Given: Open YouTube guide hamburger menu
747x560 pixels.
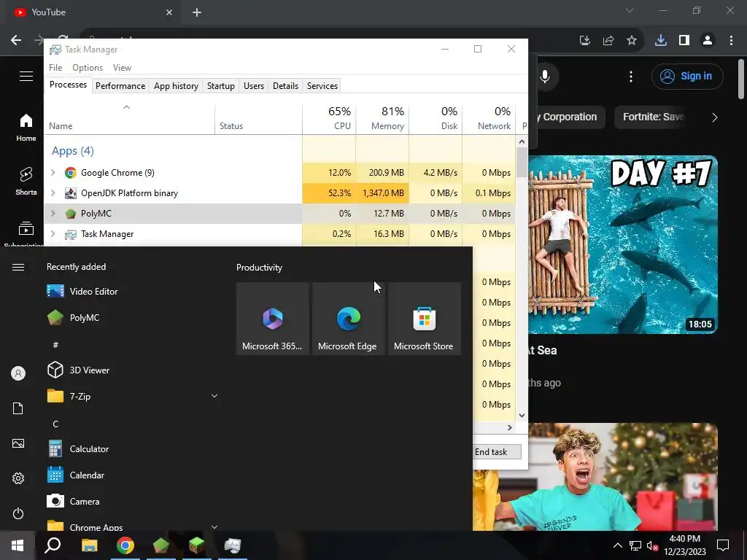Looking at the screenshot, I should [x=26, y=76].
